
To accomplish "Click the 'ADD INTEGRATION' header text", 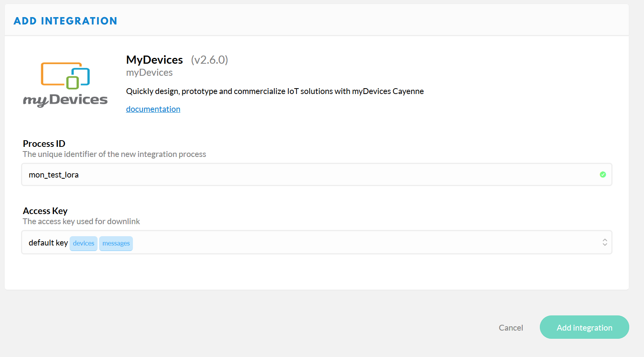I will pyautogui.click(x=65, y=21).
